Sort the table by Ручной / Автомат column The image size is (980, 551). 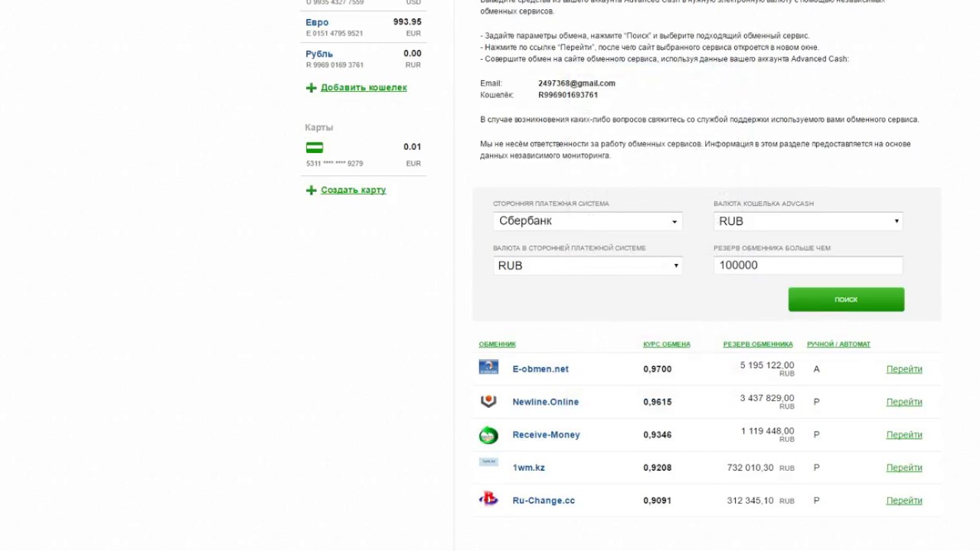[x=838, y=344]
